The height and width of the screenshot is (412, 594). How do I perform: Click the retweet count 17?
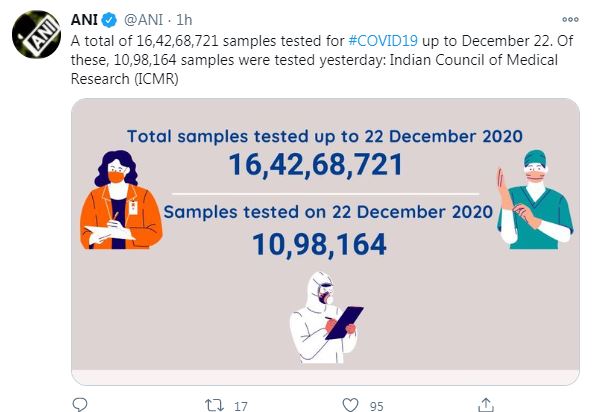[241, 407]
